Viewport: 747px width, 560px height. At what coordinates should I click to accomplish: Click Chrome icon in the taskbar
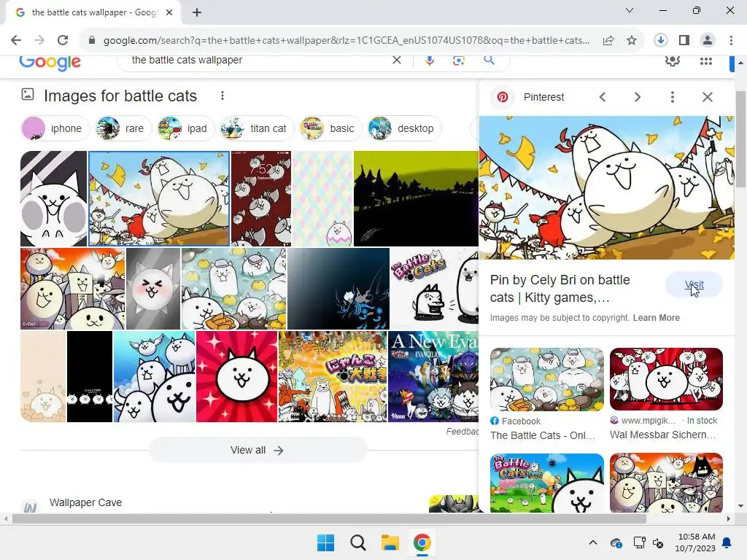coord(422,542)
